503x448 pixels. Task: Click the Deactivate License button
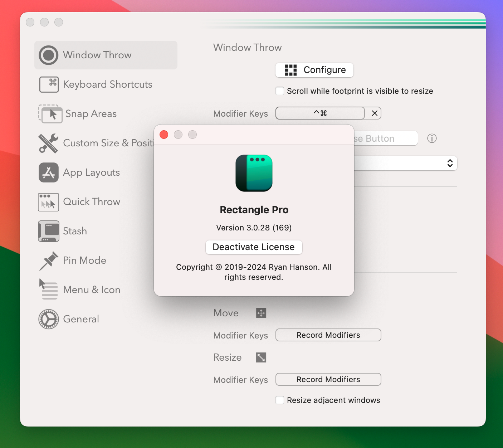pos(254,247)
